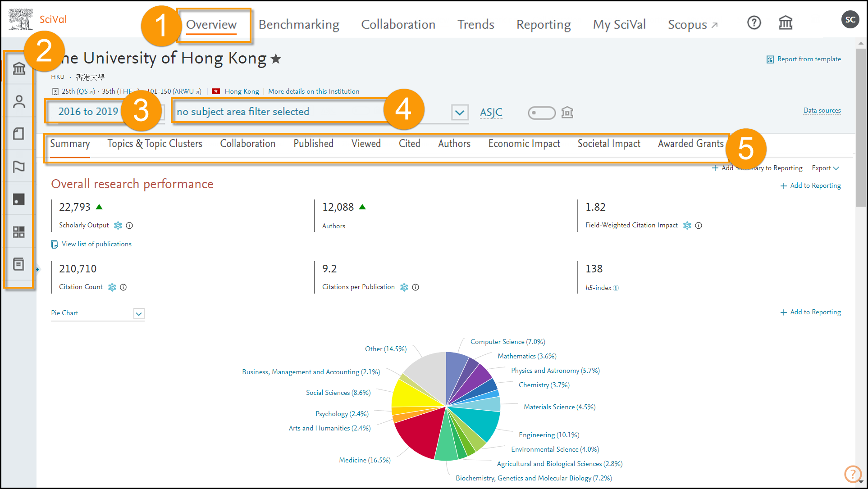The height and width of the screenshot is (489, 868).
Task: Open info icon beside Scholarly Output
Action: point(129,226)
